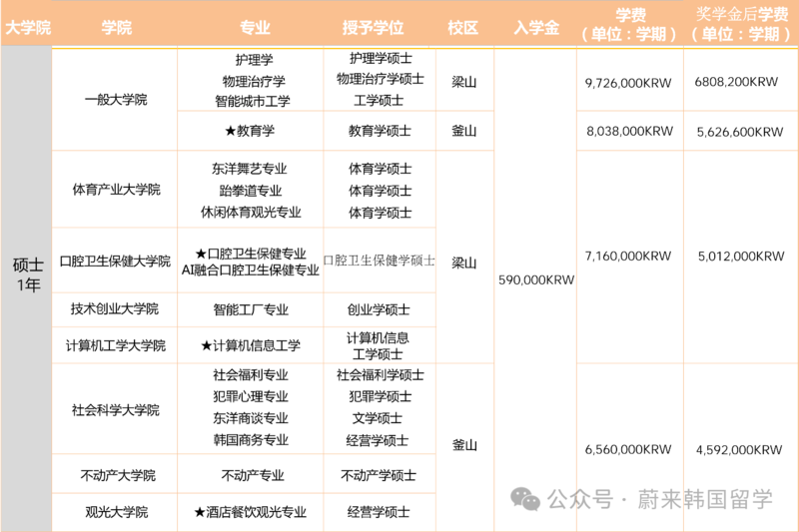Image resolution: width=799 pixels, height=532 pixels.
Task: Select the 技术创业大学院 cell
Action: (115, 309)
